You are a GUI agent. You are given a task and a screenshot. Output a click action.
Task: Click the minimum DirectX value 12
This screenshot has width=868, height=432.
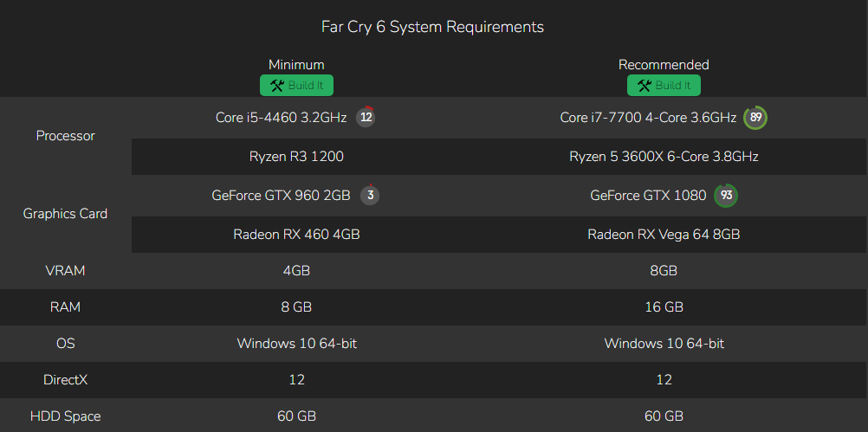[x=297, y=380]
